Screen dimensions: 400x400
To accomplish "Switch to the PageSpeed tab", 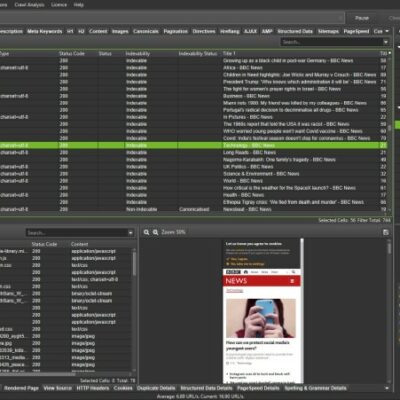I will (356, 31).
